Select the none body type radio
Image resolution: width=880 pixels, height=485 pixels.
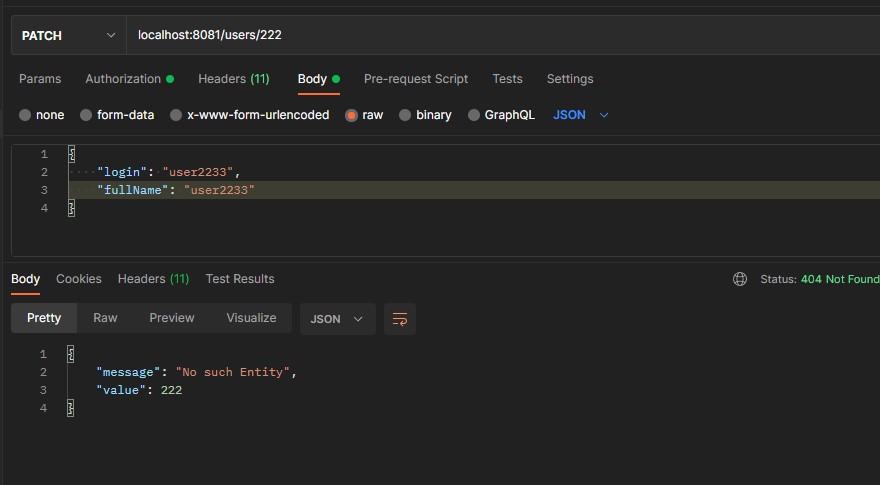click(25, 115)
